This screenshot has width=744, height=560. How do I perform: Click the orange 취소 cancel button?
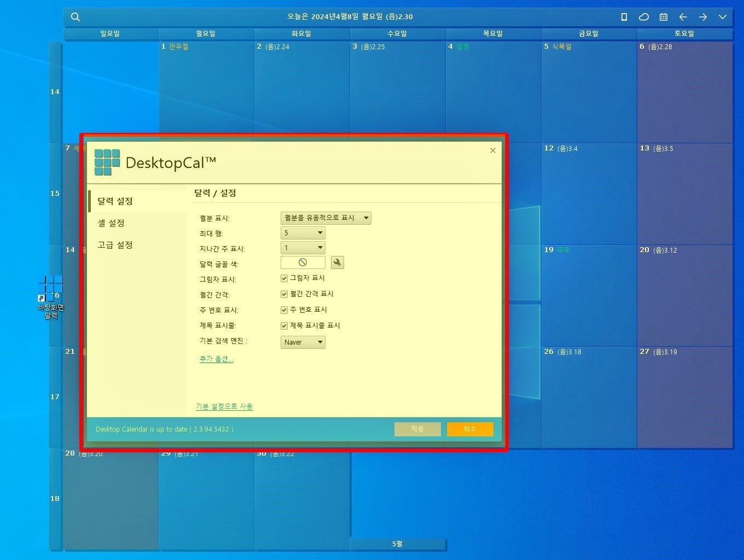[x=470, y=429]
